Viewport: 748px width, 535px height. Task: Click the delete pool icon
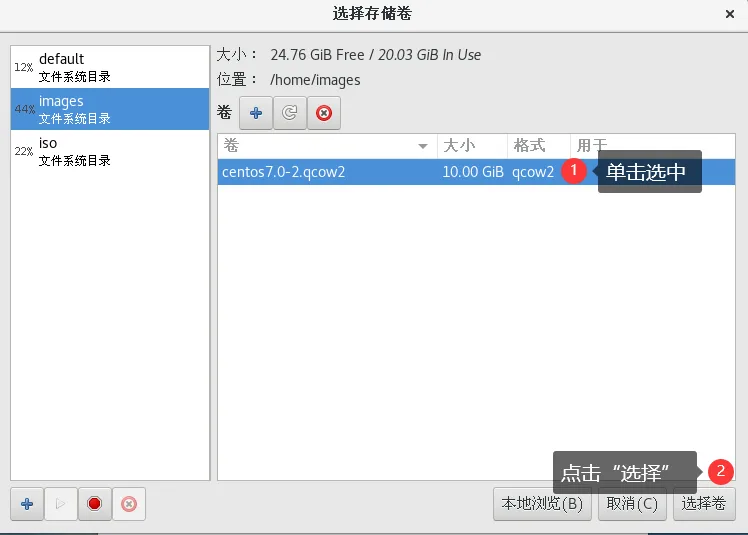coord(129,504)
